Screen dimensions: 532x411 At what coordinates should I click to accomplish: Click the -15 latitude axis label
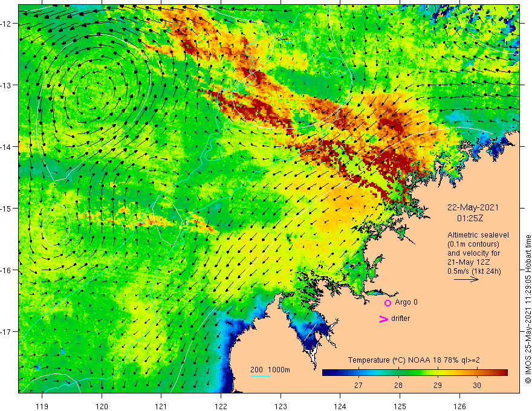pos(6,208)
